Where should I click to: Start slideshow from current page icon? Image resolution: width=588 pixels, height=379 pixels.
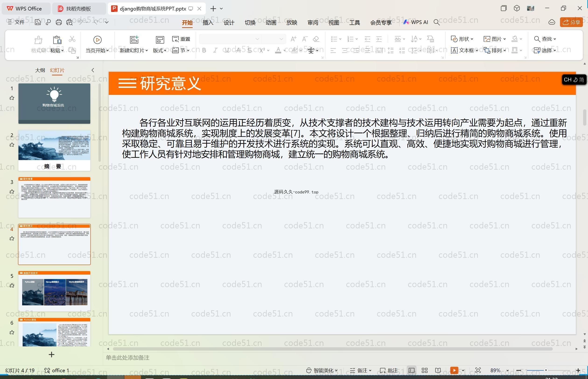coord(97,40)
